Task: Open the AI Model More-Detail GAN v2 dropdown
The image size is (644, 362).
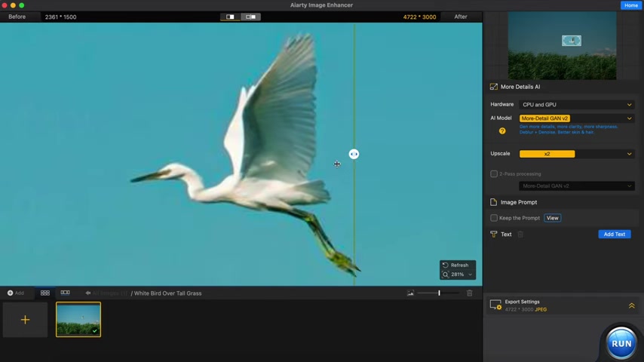Action: [577, 118]
